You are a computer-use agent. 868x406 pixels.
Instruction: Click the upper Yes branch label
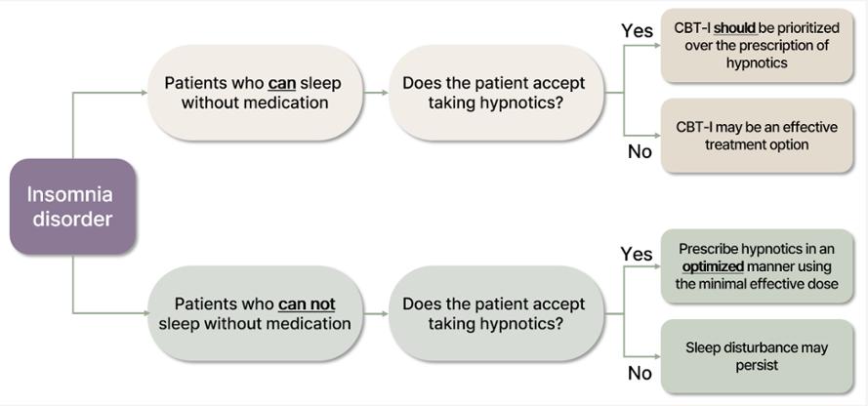(x=637, y=30)
